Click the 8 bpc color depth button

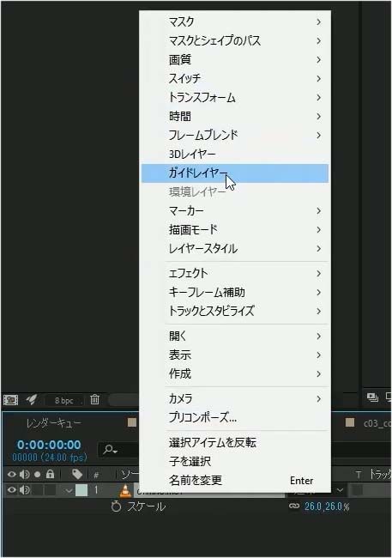[64, 400]
